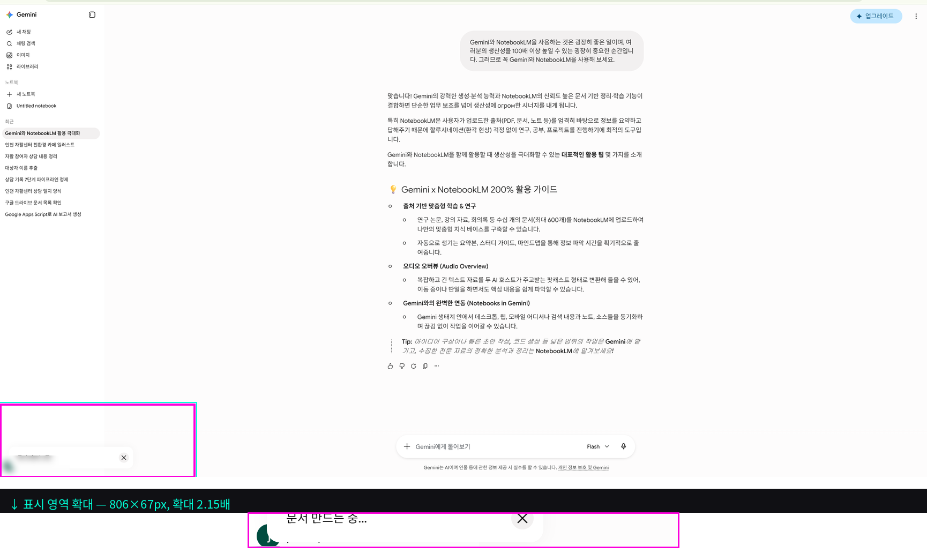Viewport: 927px width, 560px height.
Task: Collapse the sidebar with the panel toggle icon
Action: (x=92, y=15)
